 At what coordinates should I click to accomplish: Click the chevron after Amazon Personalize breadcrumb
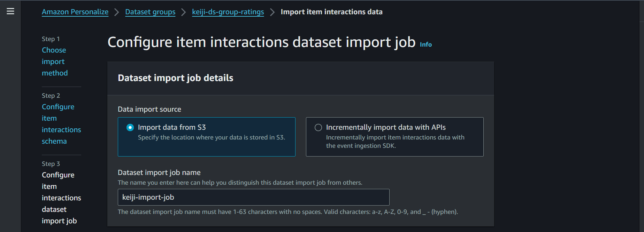pos(117,12)
